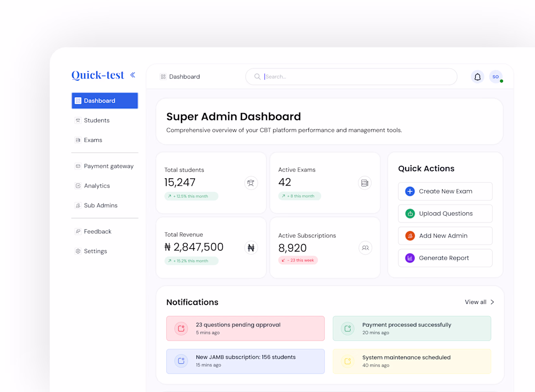Viewport: 535px width, 392px height.
Task: Collapse the sidebar with double-chevron icon
Action: tap(133, 75)
